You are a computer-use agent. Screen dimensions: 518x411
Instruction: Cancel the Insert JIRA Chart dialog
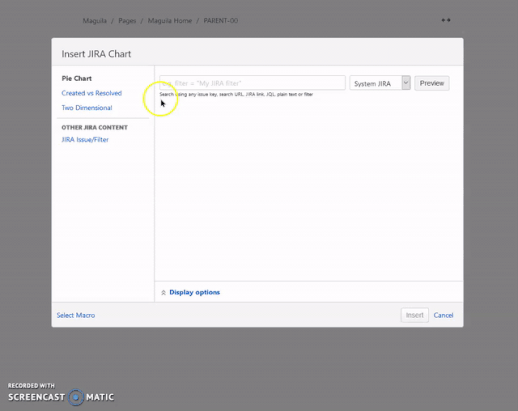click(443, 315)
